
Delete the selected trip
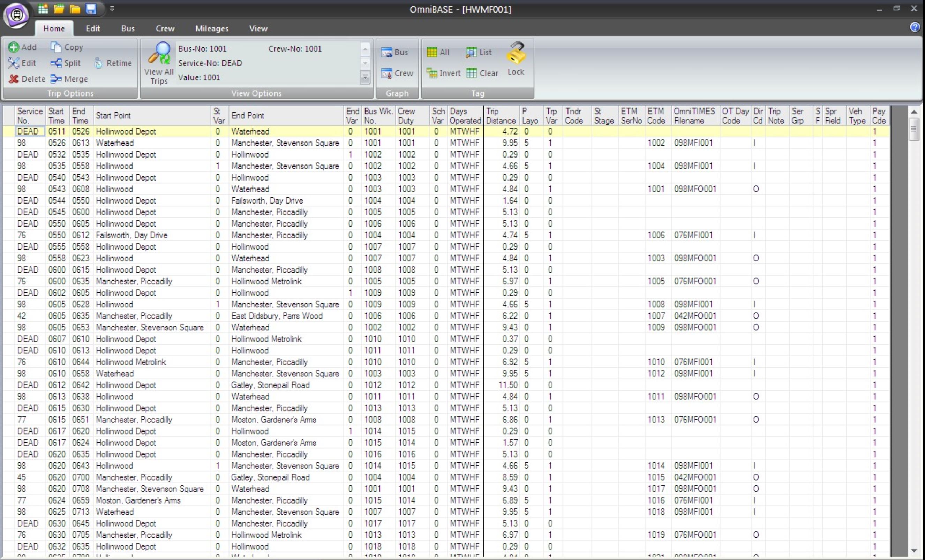point(28,79)
